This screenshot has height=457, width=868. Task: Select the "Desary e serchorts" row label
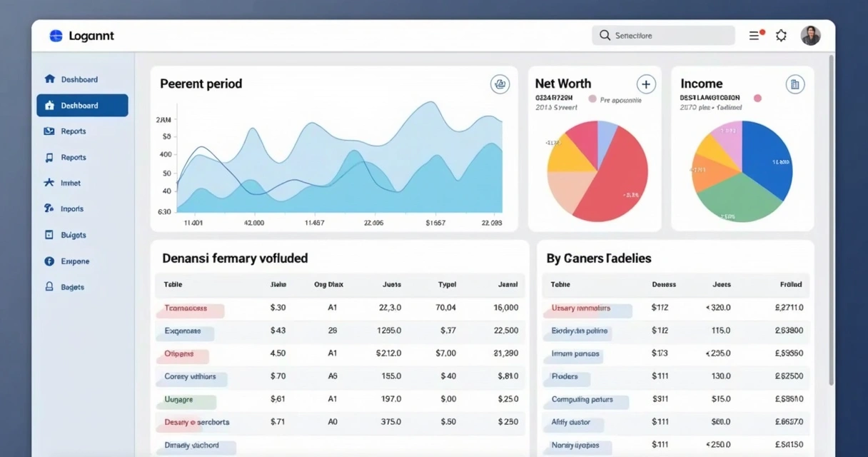point(197,423)
